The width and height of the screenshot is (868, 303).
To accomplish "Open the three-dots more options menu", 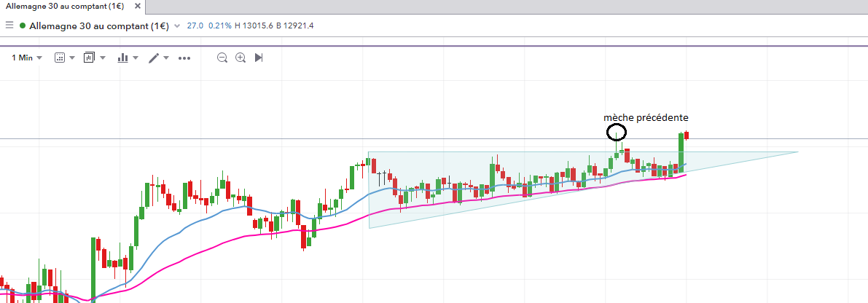I will [x=184, y=58].
